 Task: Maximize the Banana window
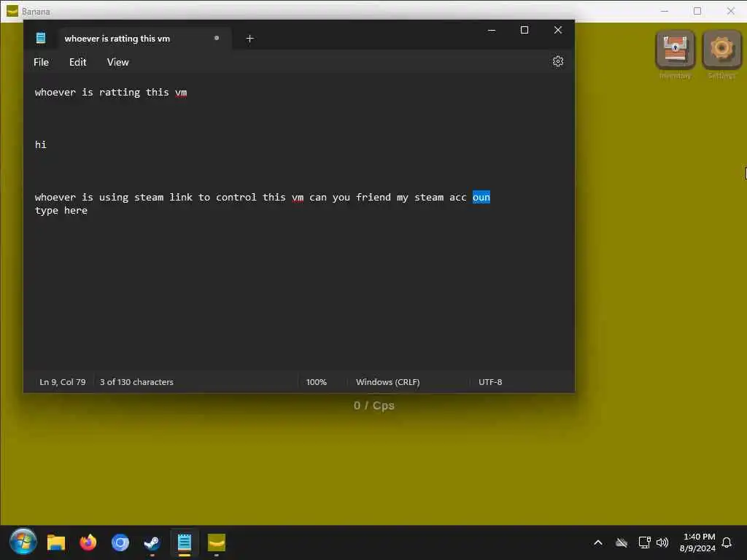point(697,11)
